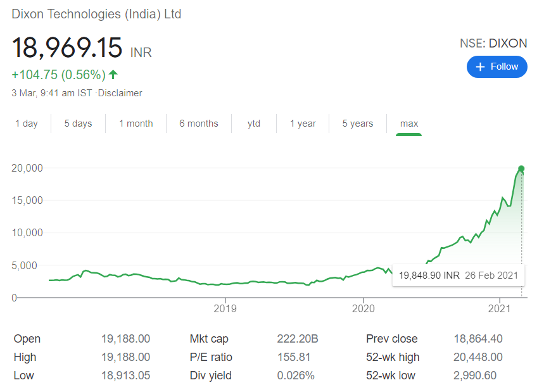Click the 20,000 y-axis label
544x392 pixels.
[27, 168]
